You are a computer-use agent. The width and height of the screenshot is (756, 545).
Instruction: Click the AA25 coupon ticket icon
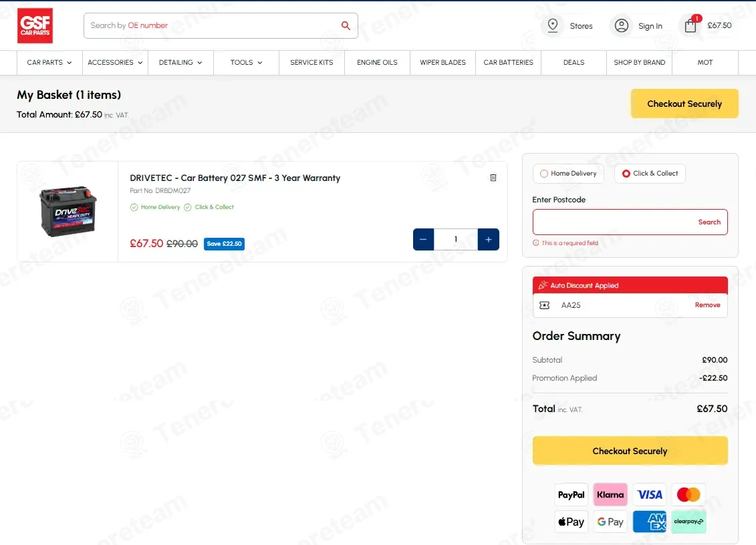click(544, 305)
